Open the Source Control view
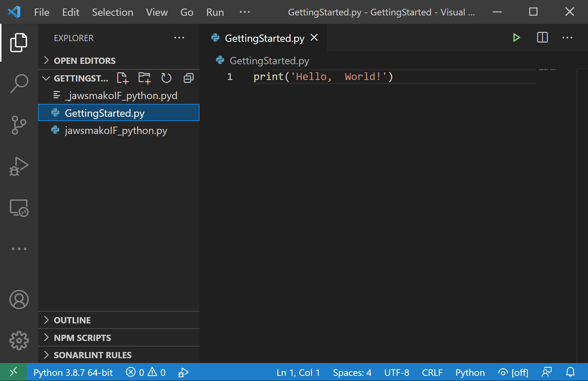Viewport: 588px width, 381px height. point(19,125)
